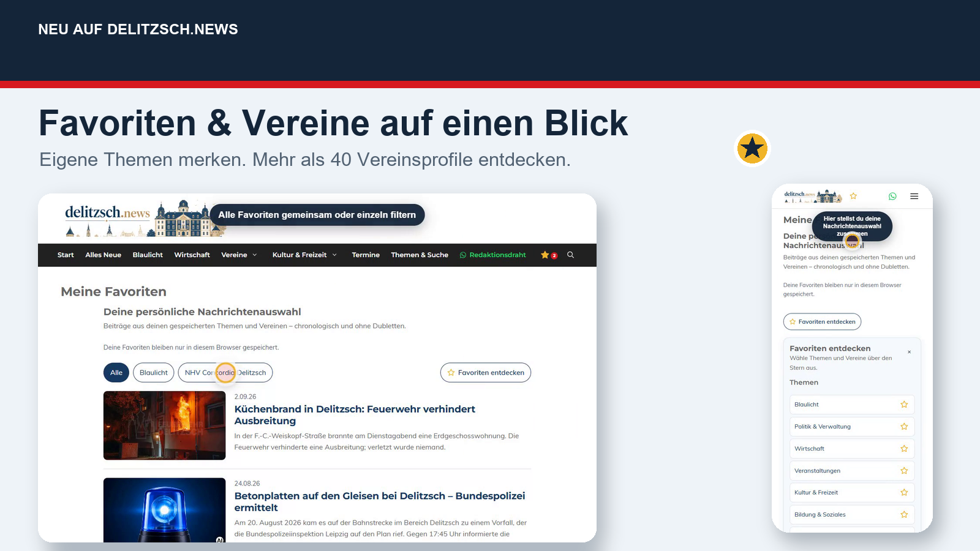Click the delitzsch.news logo on desktop site
This screenshot has height=551, width=980.
coord(145,219)
